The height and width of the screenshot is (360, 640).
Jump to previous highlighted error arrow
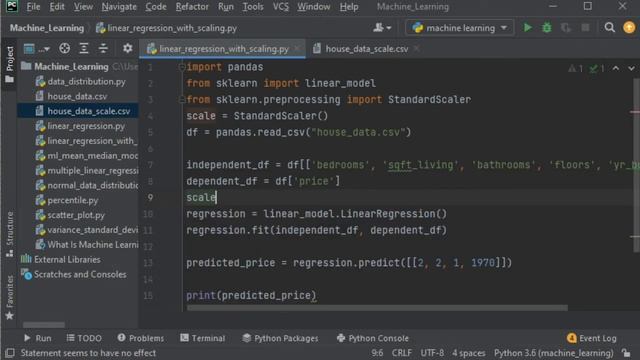[x=616, y=68]
